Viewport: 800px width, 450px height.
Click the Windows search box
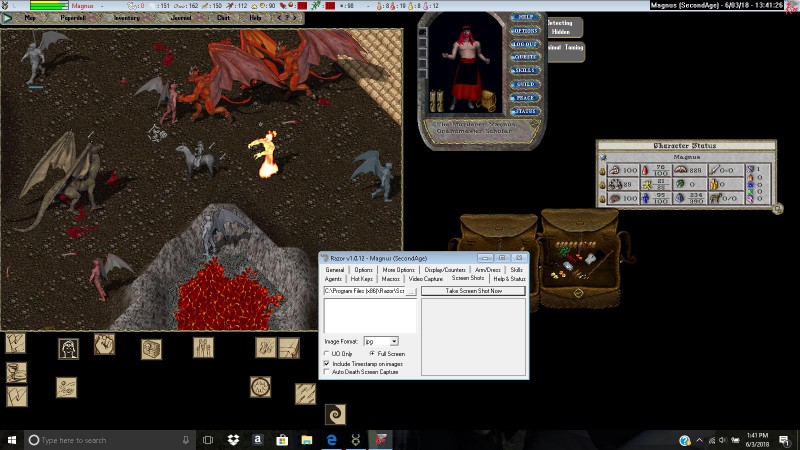pyautogui.click(x=110, y=440)
